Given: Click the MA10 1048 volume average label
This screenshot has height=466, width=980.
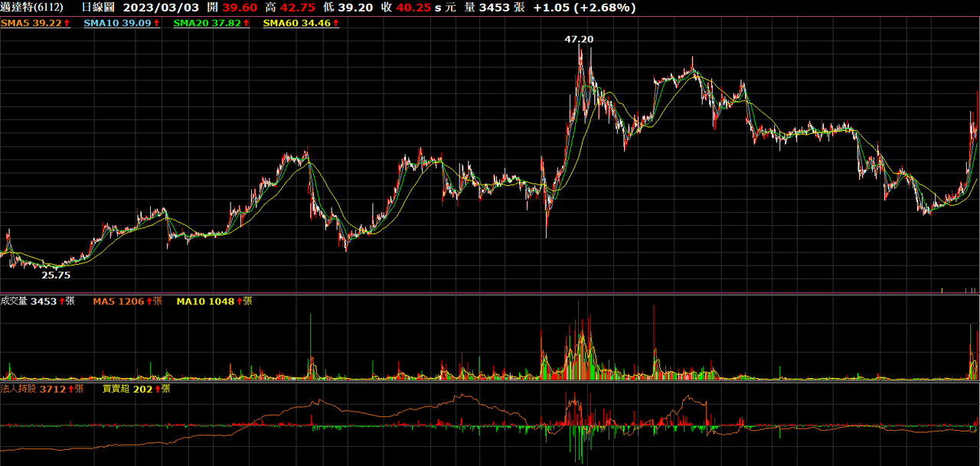Looking at the screenshot, I should tap(214, 301).
